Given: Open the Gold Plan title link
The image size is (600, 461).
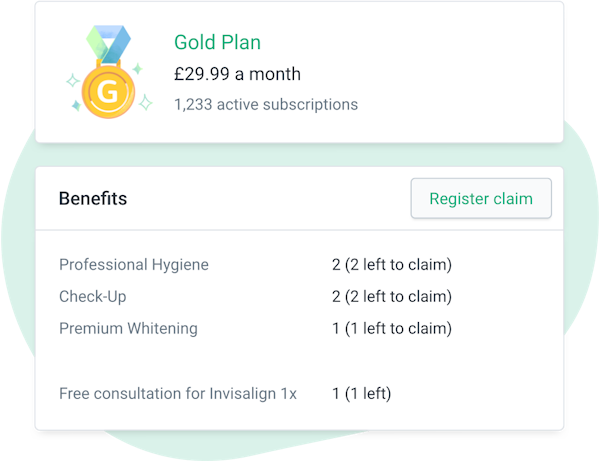Looking at the screenshot, I should click(x=217, y=42).
